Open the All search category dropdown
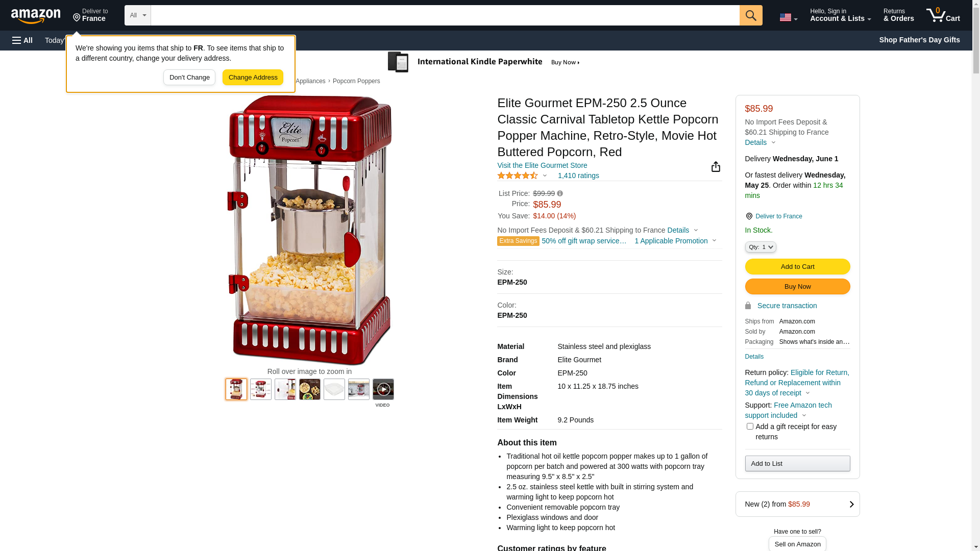The height and width of the screenshot is (551, 980). click(x=138, y=15)
